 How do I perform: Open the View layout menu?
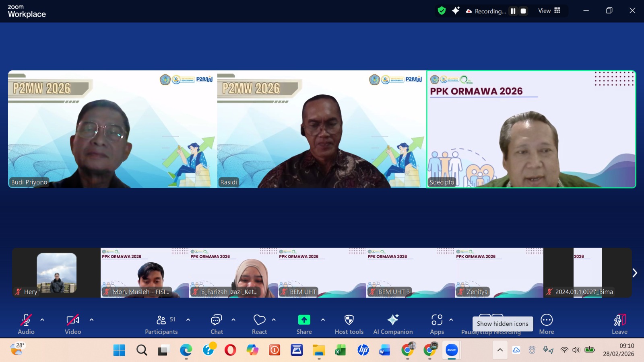click(549, 11)
